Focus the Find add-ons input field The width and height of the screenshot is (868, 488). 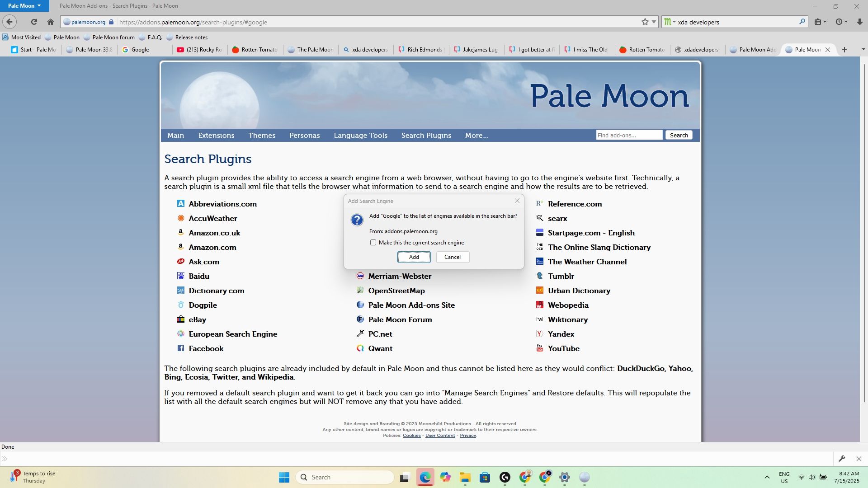point(629,135)
